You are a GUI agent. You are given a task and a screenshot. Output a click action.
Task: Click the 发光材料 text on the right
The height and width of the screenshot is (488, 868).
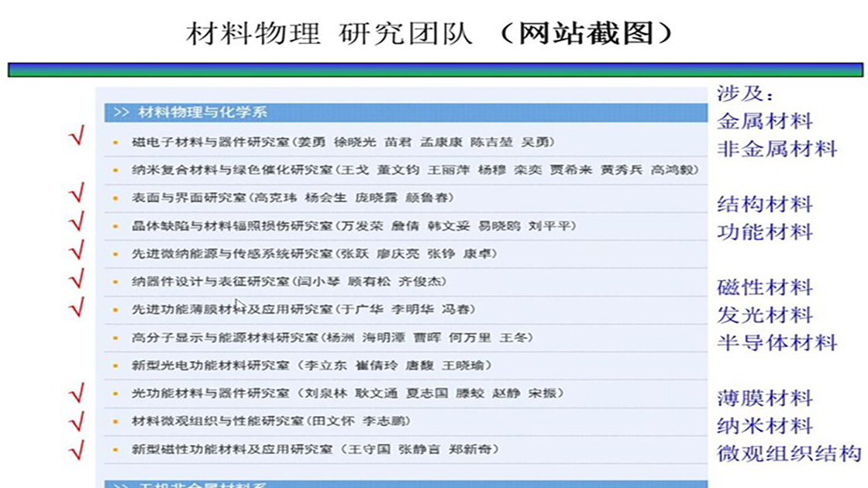tap(765, 314)
